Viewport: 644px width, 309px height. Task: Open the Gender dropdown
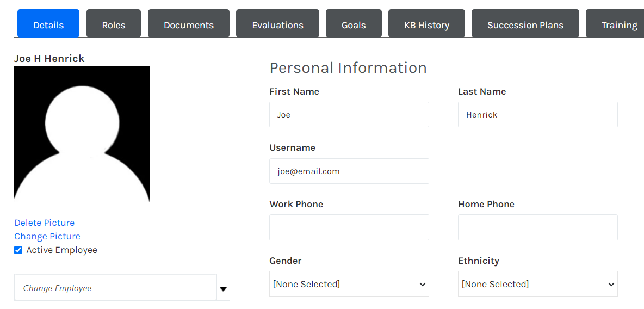click(349, 284)
